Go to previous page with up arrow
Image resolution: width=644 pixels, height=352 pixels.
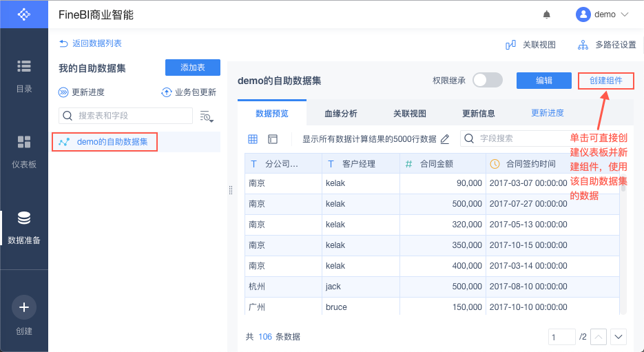(599, 337)
